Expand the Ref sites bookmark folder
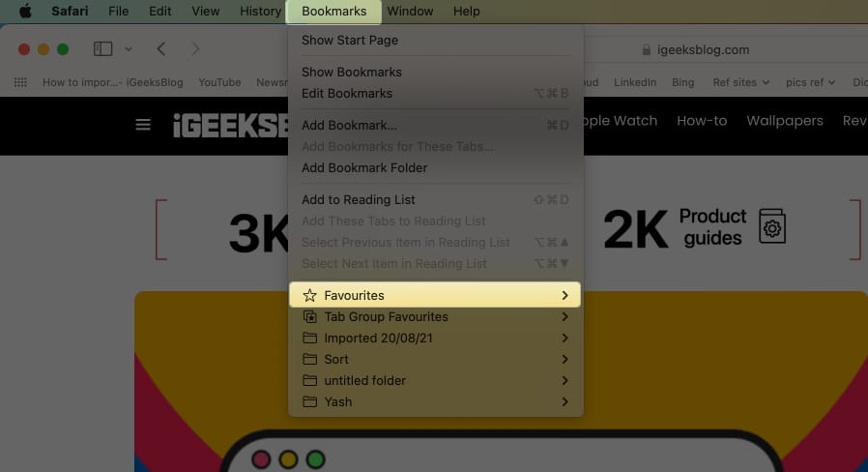This screenshot has width=868, height=472. 740,82
